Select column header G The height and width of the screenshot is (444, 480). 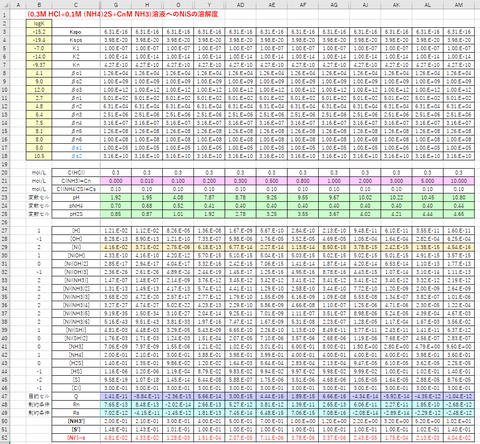(116, 5)
